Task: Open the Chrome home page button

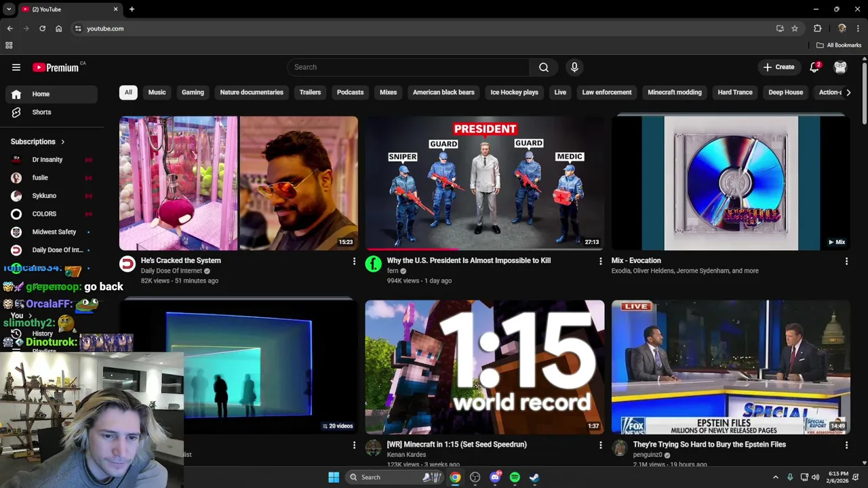Action: (x=58, y=28)
